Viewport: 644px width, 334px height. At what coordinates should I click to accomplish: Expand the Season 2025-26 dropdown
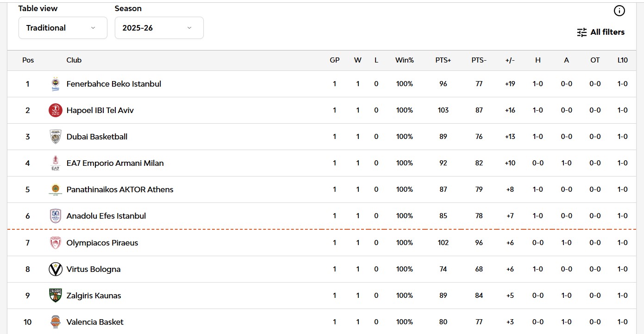coord(159,28)
